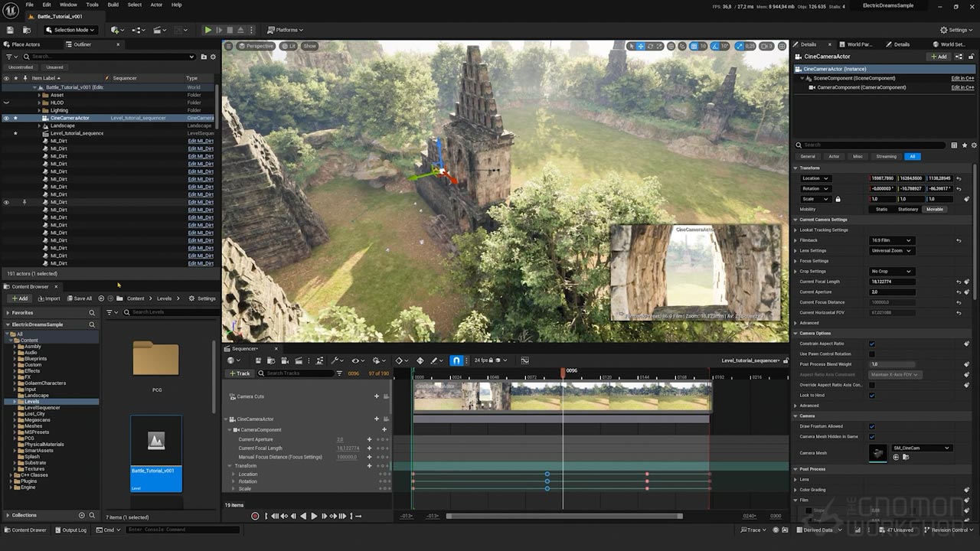Open the Selection Mode dropdown
The image size is (980, 551).
70,30
